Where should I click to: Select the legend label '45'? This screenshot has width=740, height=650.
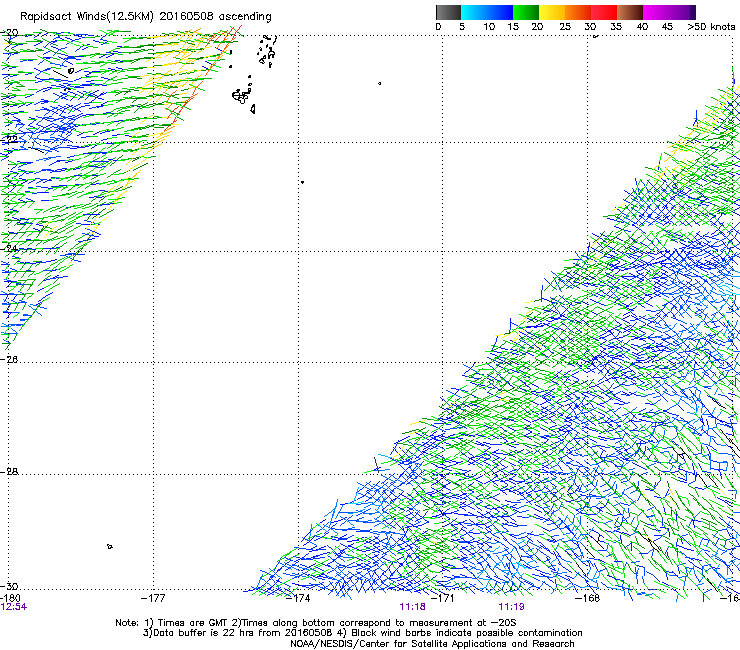pos(667,27)
